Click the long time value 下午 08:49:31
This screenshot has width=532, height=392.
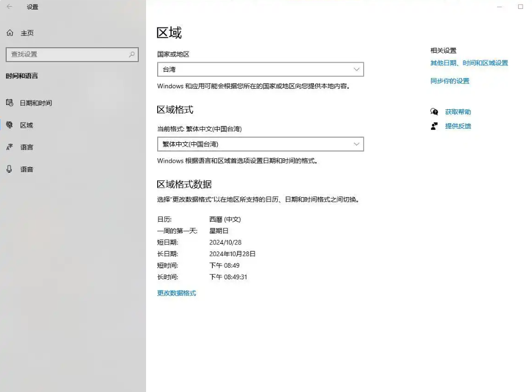point(228,277)
